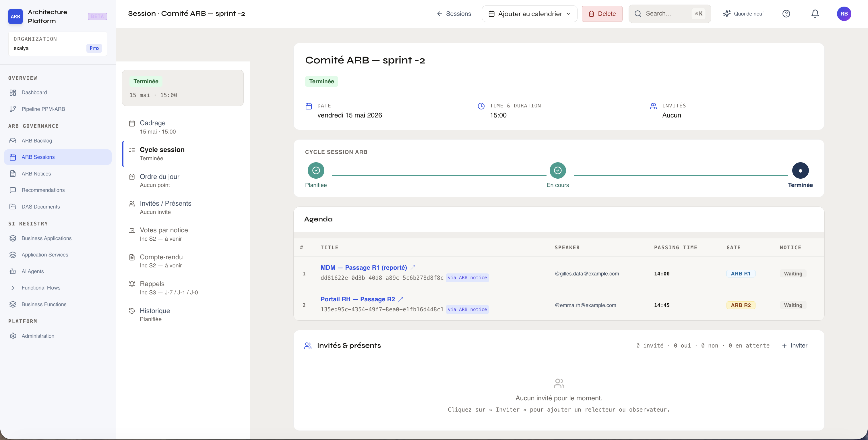Image resolution: width=868 pixels, height=440 pixels.
Task: Click via ARB notice tag in row 2
Action: pos(467,310)
